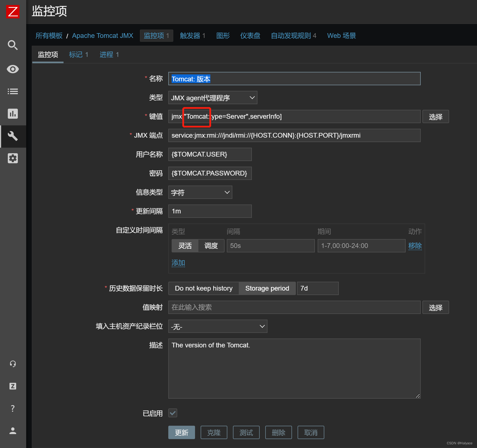Open Web 场景 in template navigation

pos(342,36)
